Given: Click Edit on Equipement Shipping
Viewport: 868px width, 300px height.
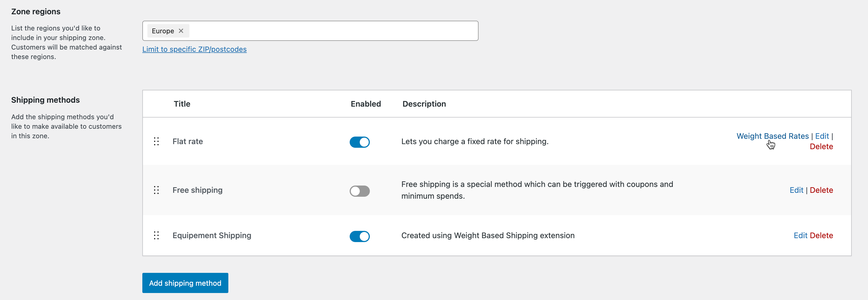Looking at the screenshot, I should tap(800, 235).
